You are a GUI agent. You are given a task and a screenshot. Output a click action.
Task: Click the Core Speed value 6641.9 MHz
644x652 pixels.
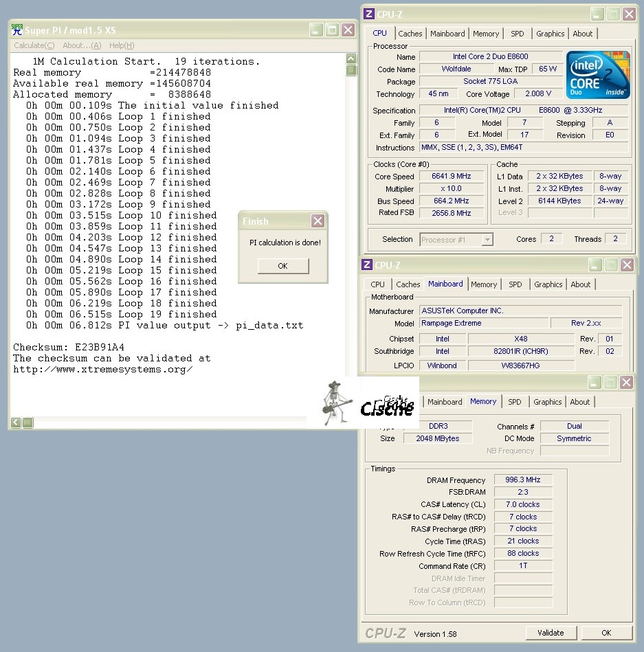tap(452, 177)
